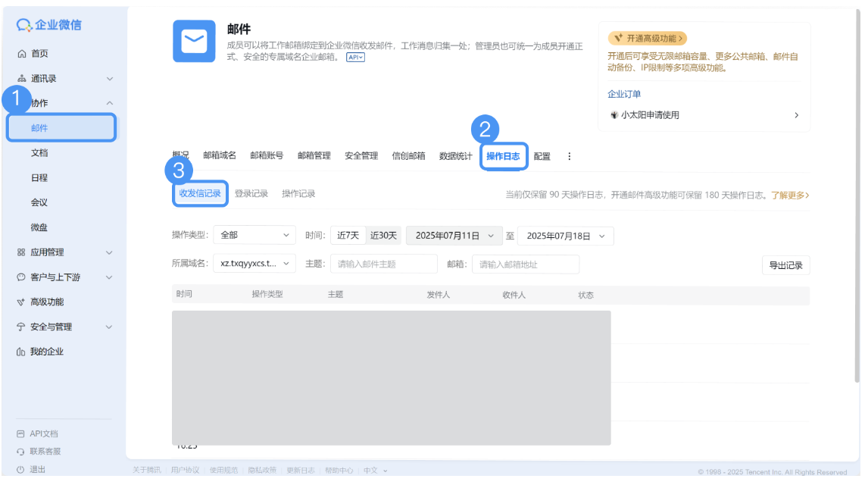
Task: Click the 小太阳申请使用 sun icon
Action: 614,115
